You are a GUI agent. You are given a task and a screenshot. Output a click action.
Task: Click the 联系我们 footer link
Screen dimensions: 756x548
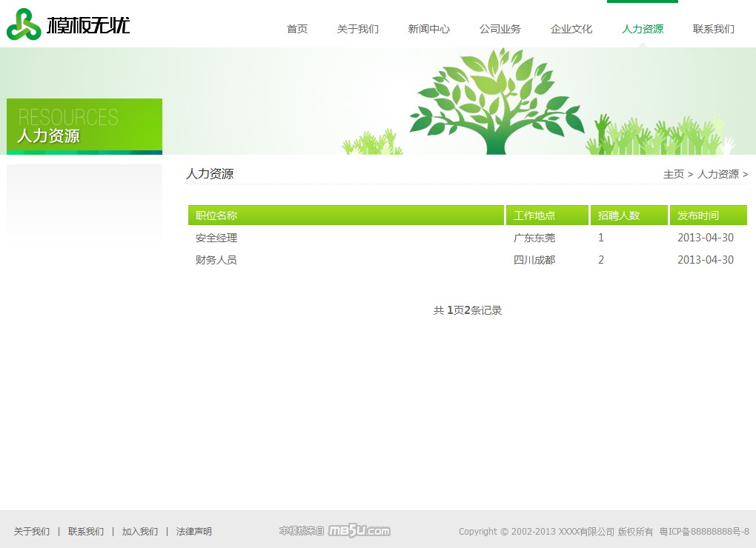point(86,531)
